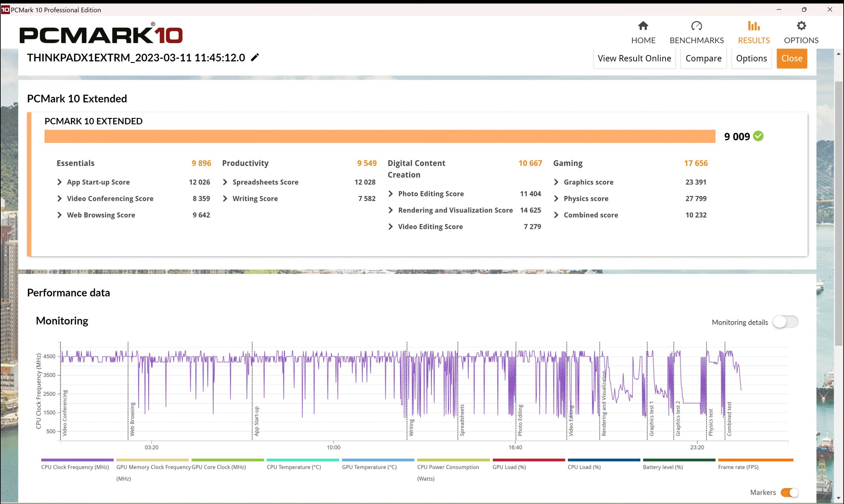Click the orange Close result button
This screenshot has width=844, height=504.
coord(791,58)
